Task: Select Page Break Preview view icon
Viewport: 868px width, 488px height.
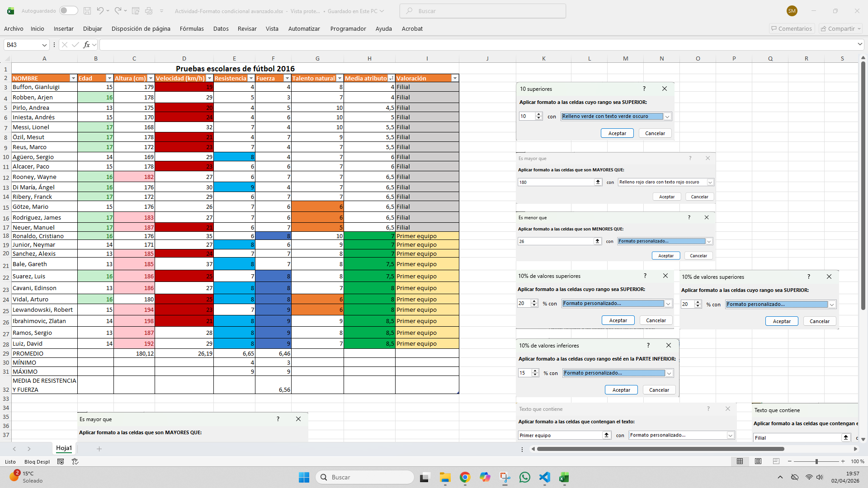Action: pos(776,461)
